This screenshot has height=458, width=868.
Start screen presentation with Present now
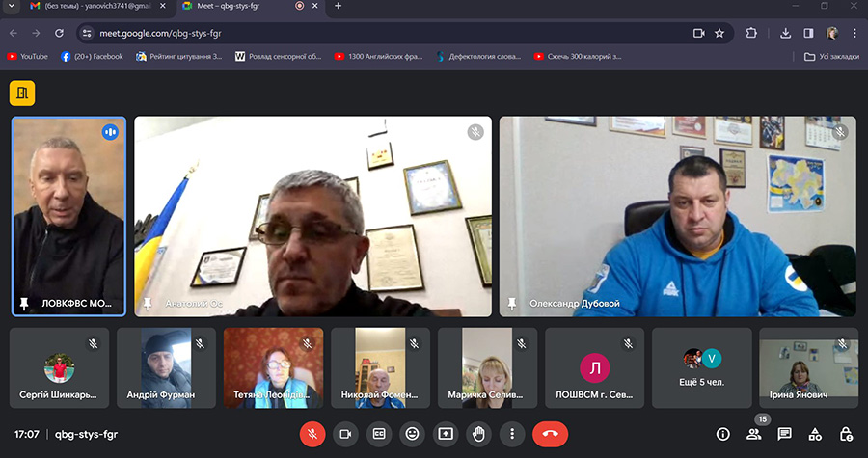[x=445, y=434]
